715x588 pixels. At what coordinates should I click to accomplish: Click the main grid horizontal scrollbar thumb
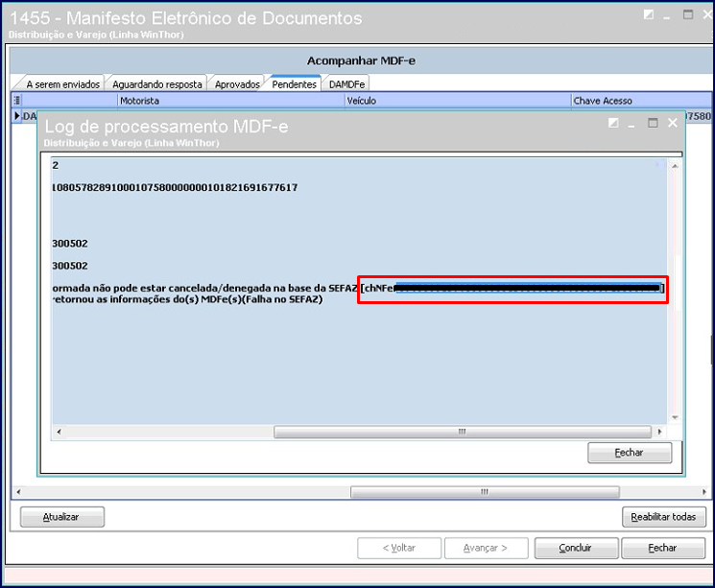tap(485, 492)
